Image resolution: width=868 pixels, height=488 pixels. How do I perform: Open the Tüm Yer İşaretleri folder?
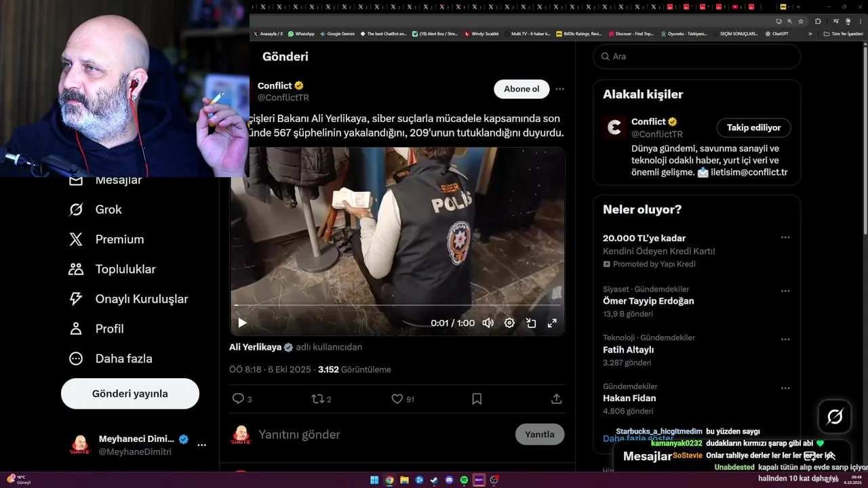point(843,33)
